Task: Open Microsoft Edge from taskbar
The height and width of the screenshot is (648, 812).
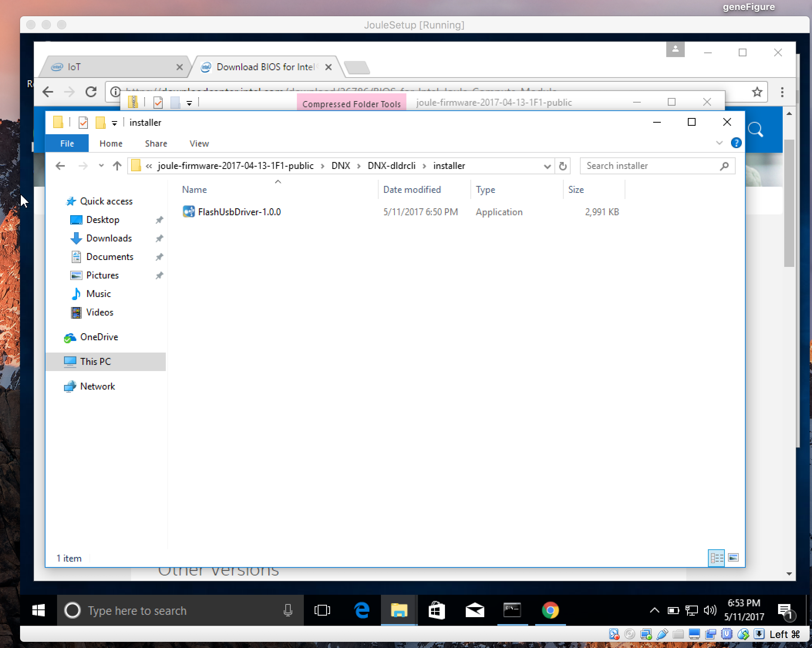Action: tap(361, 611)
